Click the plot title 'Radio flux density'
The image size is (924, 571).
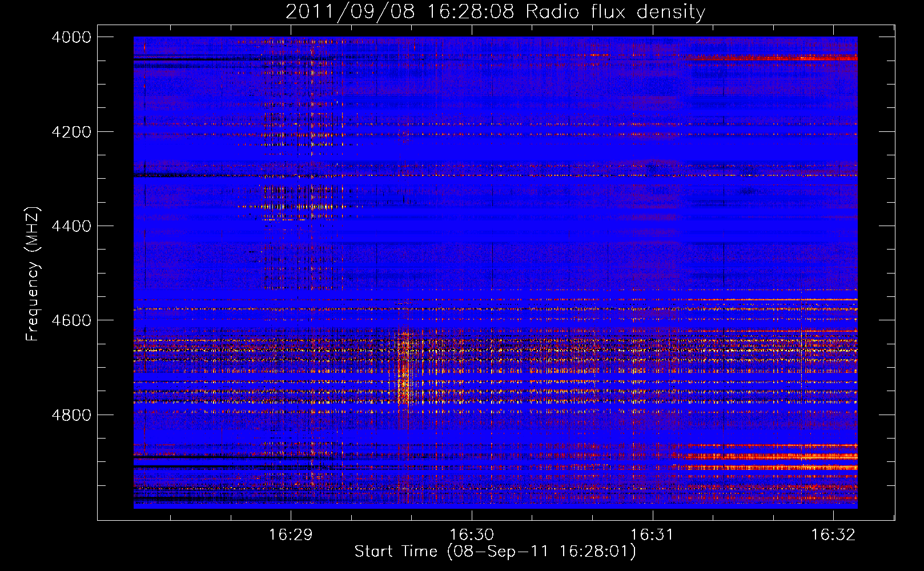616,12
